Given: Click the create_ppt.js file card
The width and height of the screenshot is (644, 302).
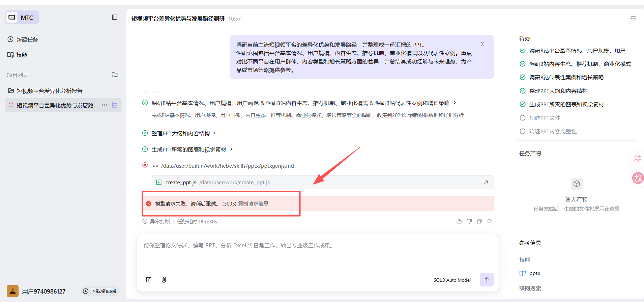Looking at the screenshot, I should point(323,182).
